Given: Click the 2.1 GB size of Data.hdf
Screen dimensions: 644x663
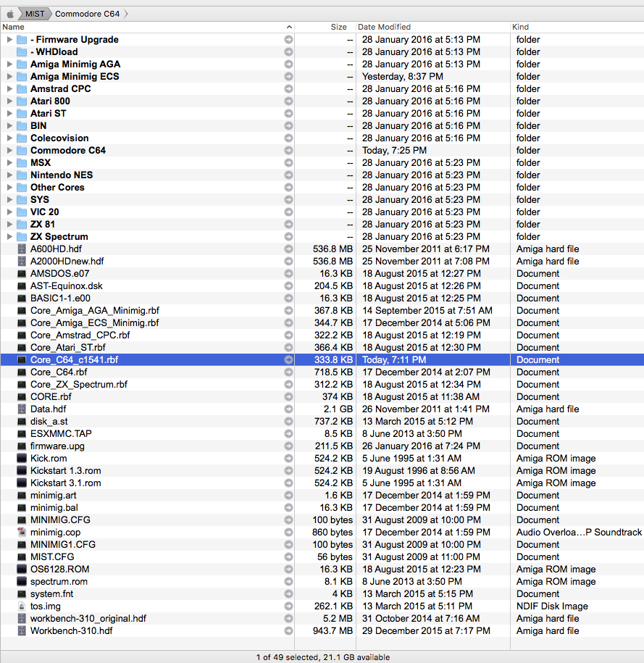Looking at the screenshot, I should pos(338,409).
